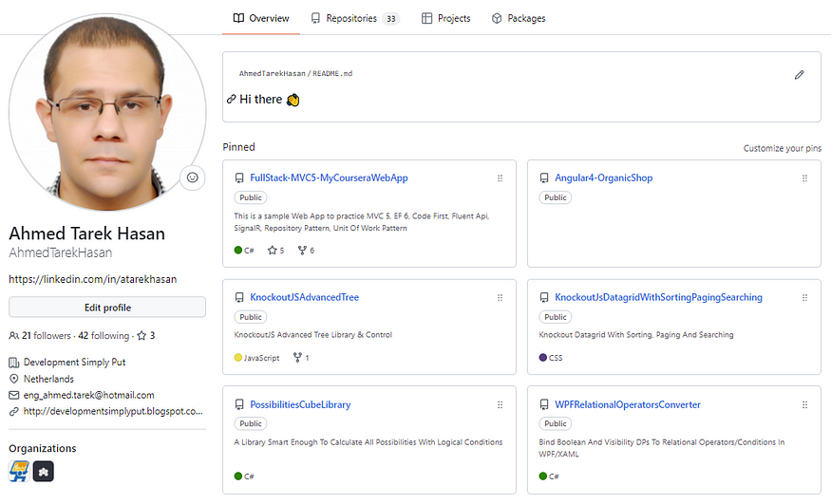Click the set status smiley icon
This screenshot has width=831, height=504.
click(x=193, y=177)
